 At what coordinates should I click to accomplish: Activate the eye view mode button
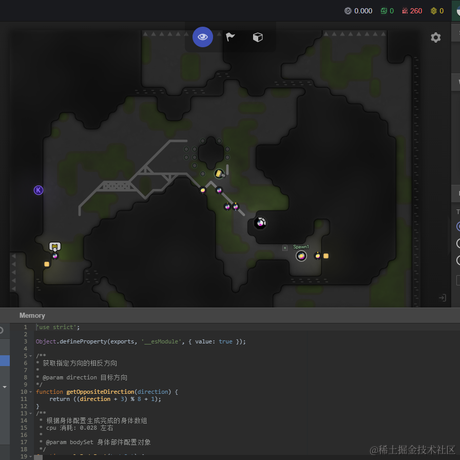click(203, 37)
